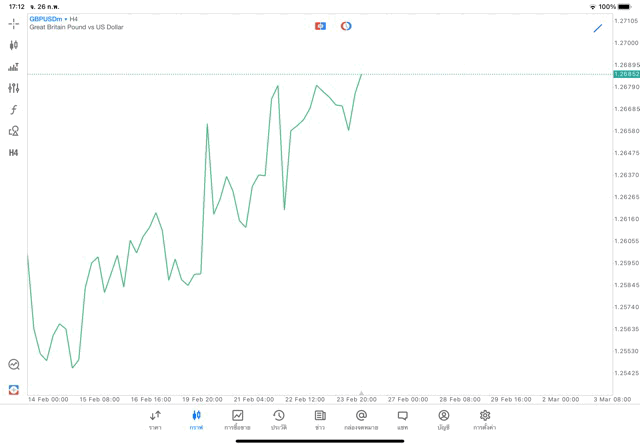Tap the red-blue one-click trading icon
The width and height of the screenshot is (640, 447).
(320, 26)
